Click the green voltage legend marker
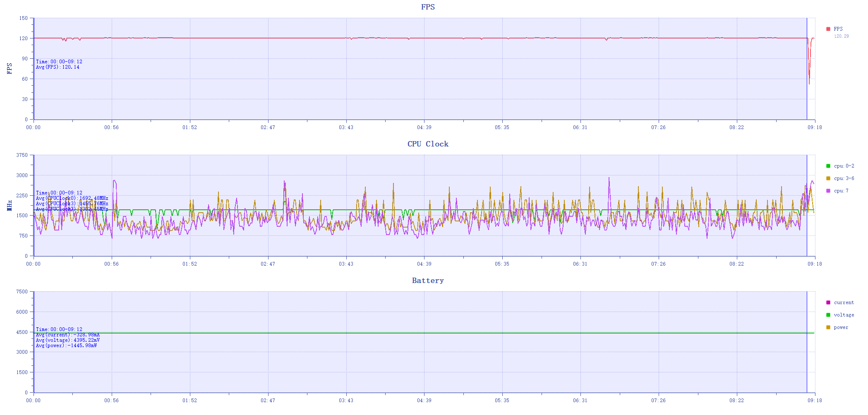Screen dimensions: 868x415 [x=828, y=315]
